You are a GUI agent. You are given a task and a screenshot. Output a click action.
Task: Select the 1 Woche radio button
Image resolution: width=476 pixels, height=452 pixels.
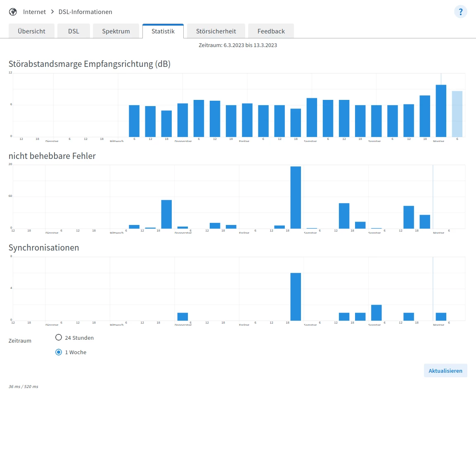[59, 352]
